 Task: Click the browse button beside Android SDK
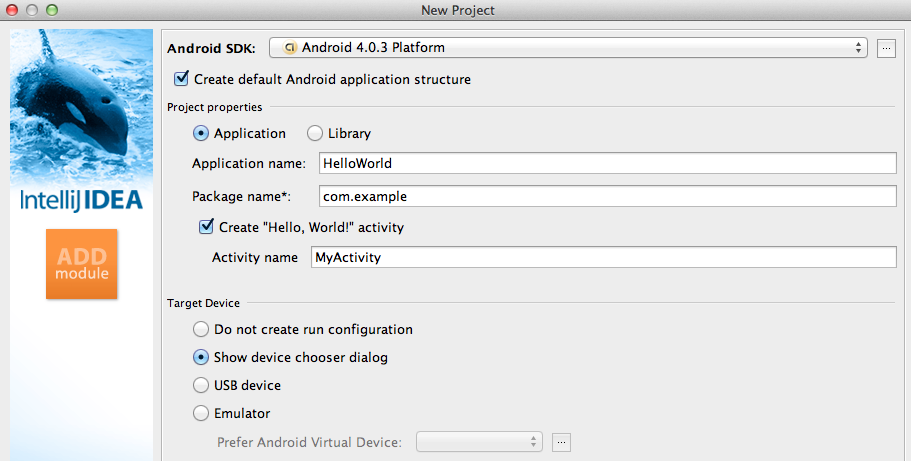point(885,48)
